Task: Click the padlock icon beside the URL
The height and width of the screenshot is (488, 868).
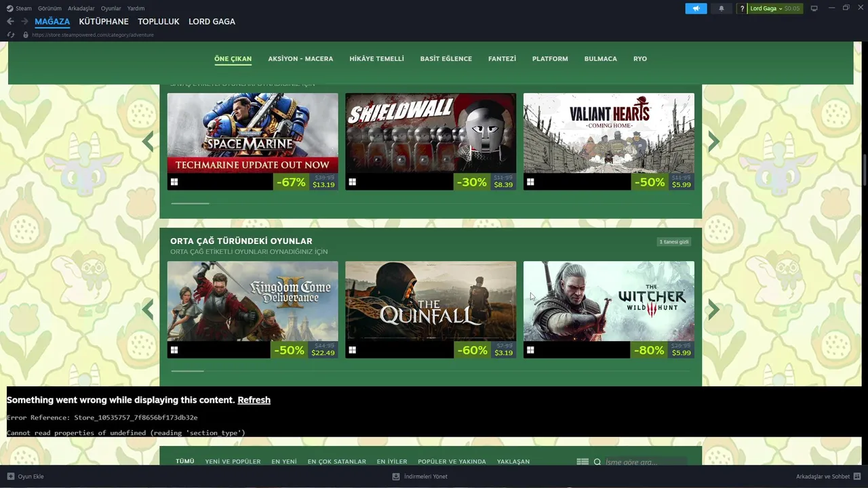Action: point(26,35)
